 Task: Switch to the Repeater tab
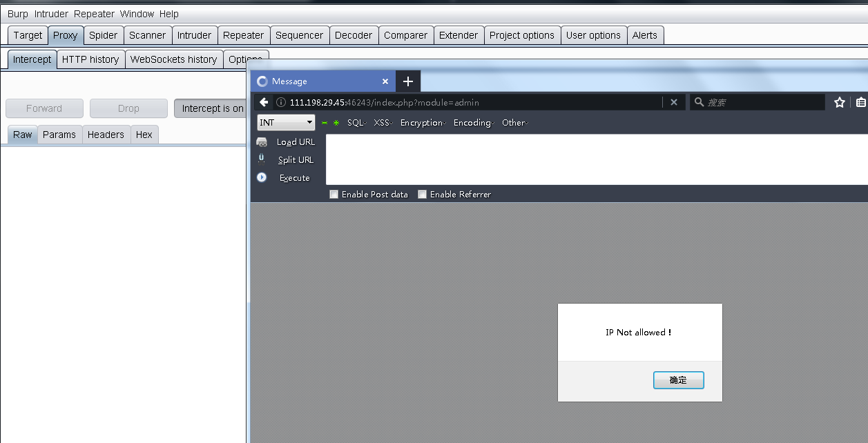point(243,35)
